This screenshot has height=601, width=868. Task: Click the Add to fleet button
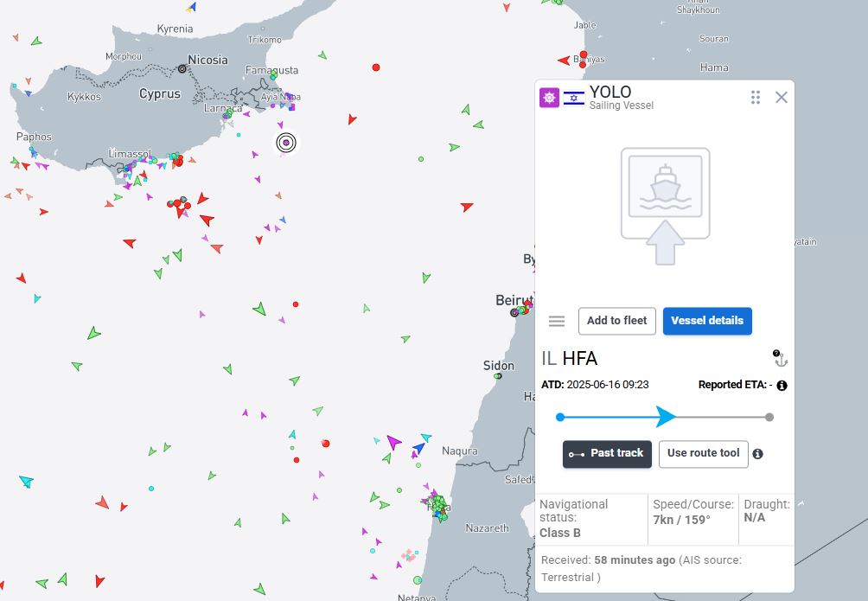[616, 321]
